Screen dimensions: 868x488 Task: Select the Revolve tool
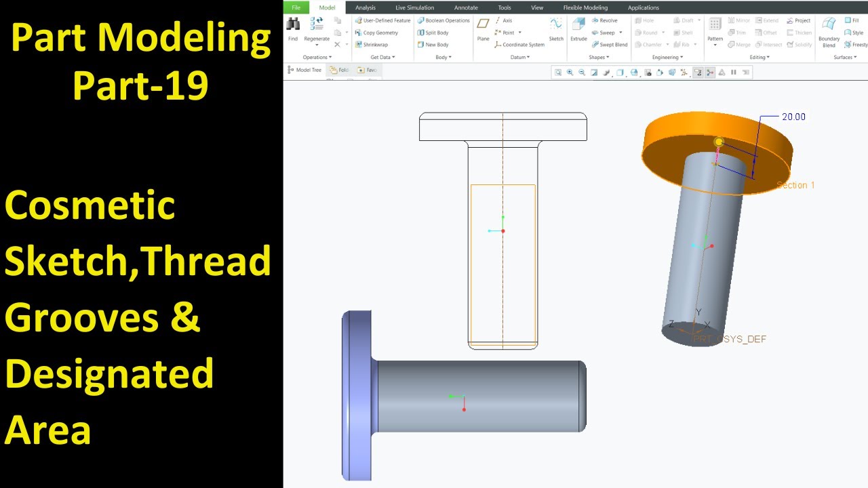click(x=604, y=20)
